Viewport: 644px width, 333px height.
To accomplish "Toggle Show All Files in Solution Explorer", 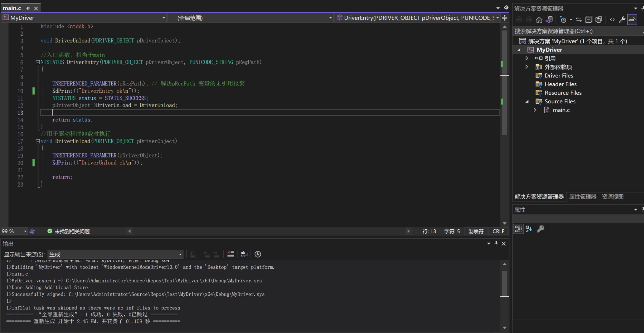I will tap(599, 19).
